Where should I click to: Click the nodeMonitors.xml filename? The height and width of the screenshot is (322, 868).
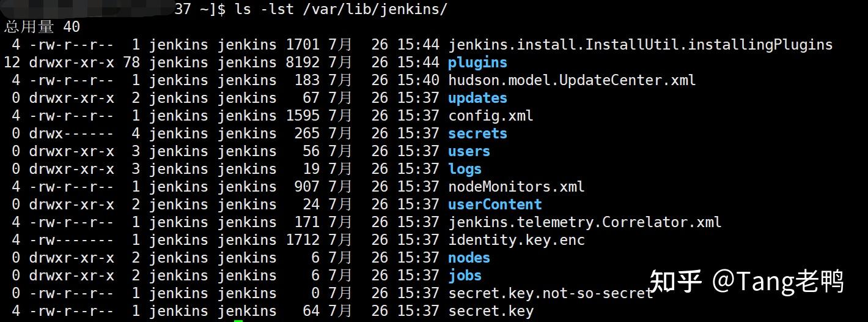[x=517, y=187]
